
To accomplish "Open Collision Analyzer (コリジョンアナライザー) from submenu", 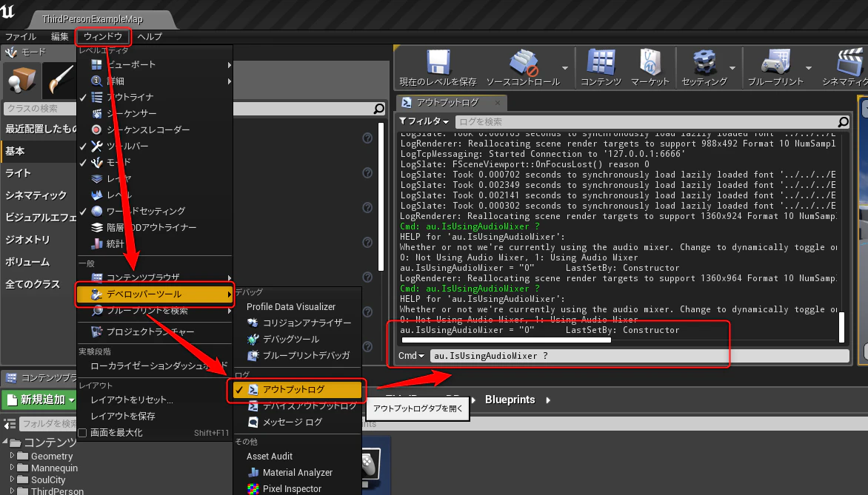I will point(307,323).
